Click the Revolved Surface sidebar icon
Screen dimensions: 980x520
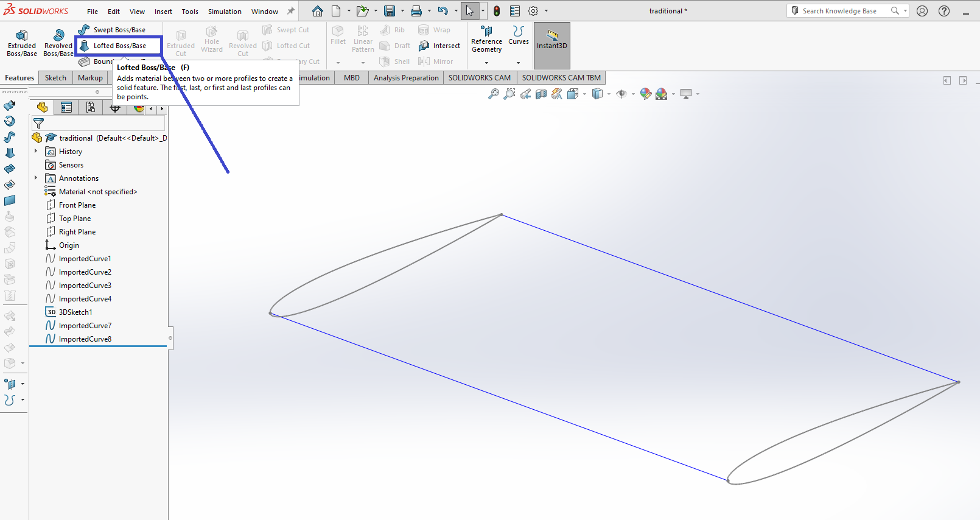(x=10, y=122)
